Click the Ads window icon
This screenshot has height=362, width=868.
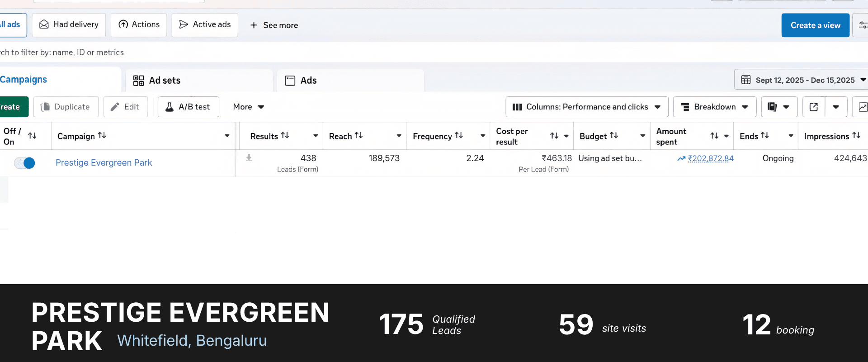290,81
